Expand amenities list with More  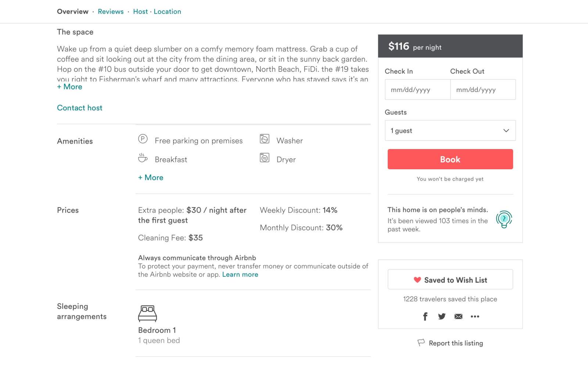(x=151, y=178)
